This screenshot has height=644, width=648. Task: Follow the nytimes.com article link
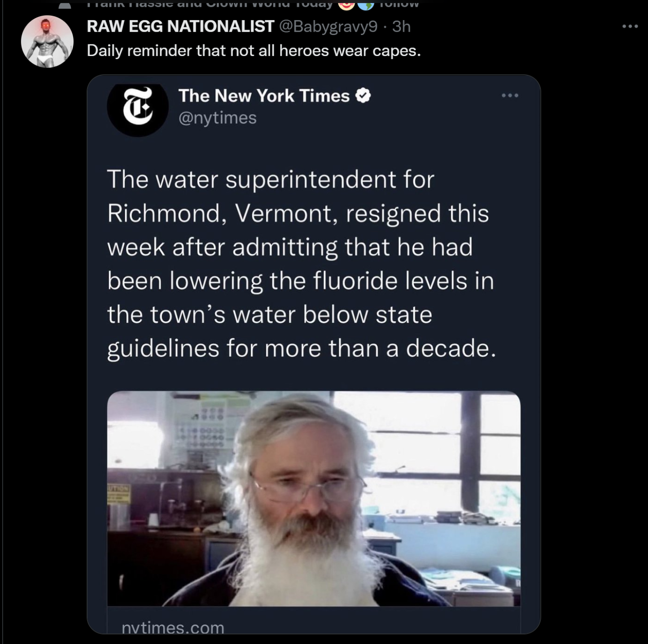click(x=173, y=627)
